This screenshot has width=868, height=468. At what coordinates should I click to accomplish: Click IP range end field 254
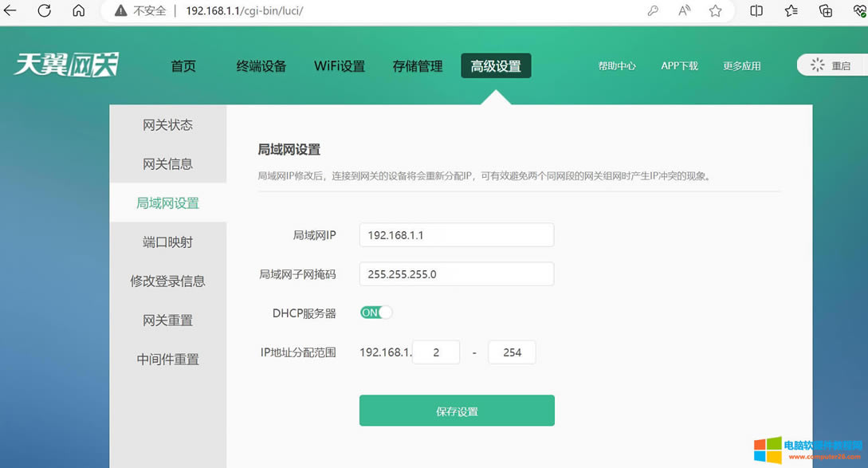[x=512, y=352]
